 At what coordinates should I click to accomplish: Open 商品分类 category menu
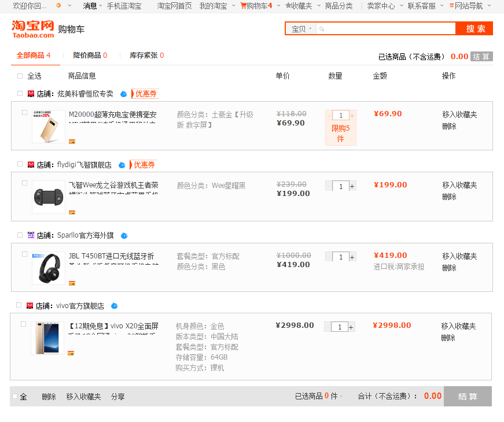339,6
